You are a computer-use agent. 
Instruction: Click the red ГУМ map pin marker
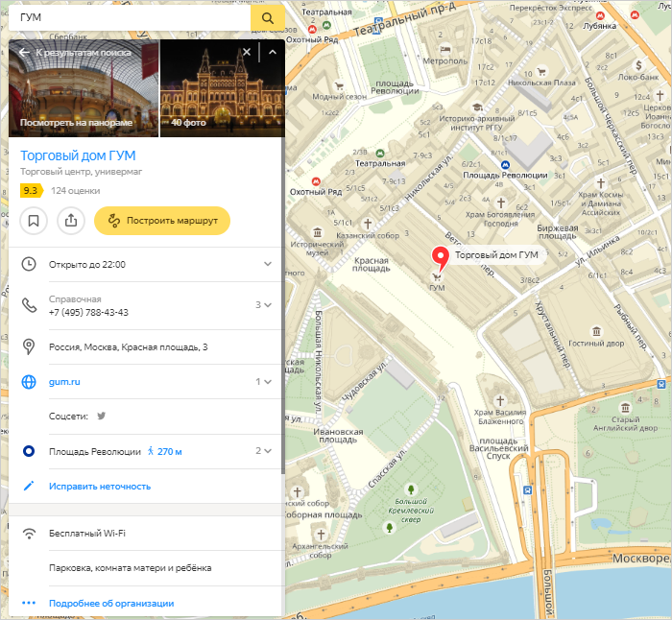coord(440,258)
